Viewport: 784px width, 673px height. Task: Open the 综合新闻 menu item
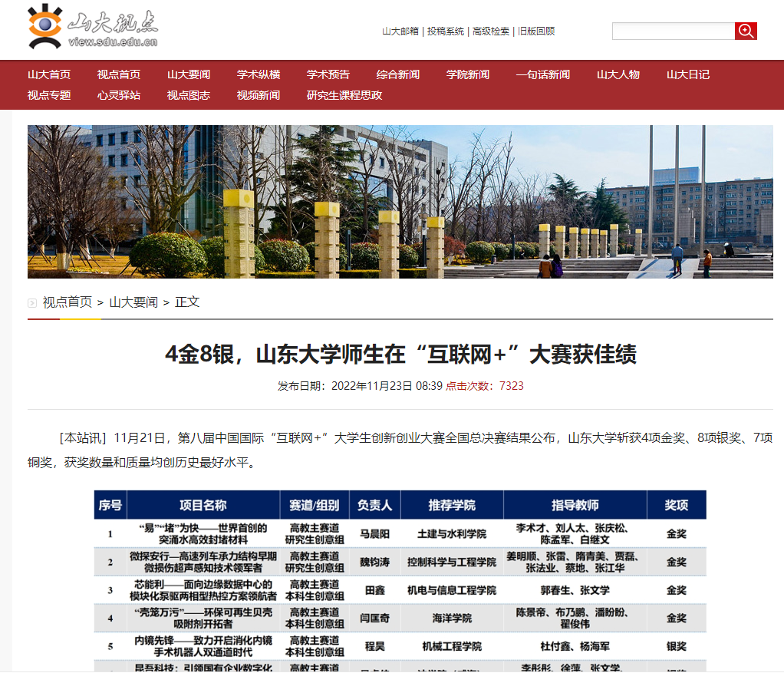coord(398,74)
